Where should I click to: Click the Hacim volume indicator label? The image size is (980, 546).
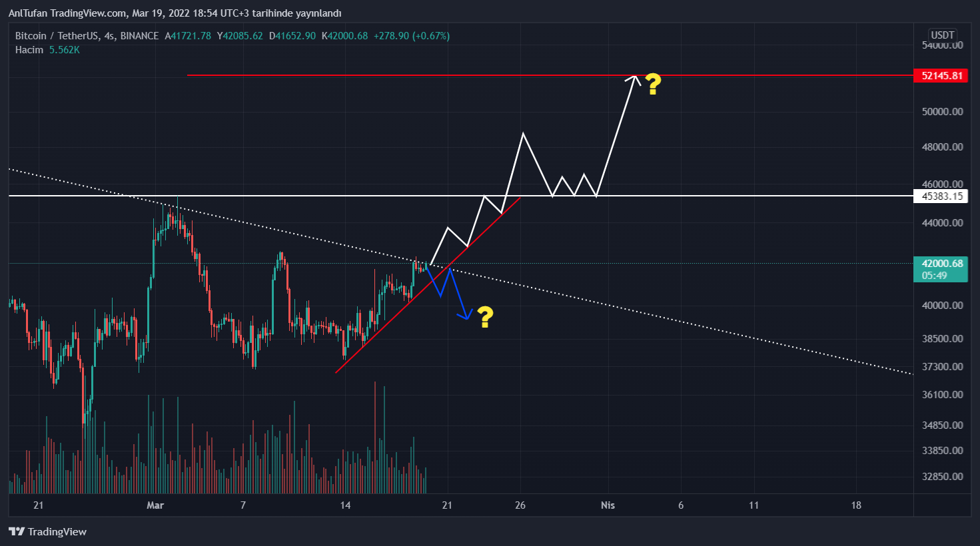pos(29,50)
